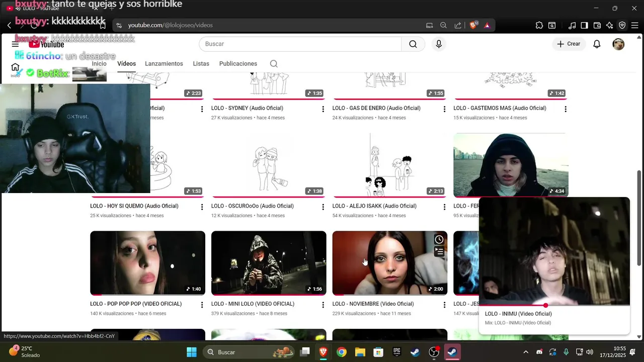Open LOLO - ALEJO ISAKK video thumbnail

pyautogui.click(x=390, y=165)
